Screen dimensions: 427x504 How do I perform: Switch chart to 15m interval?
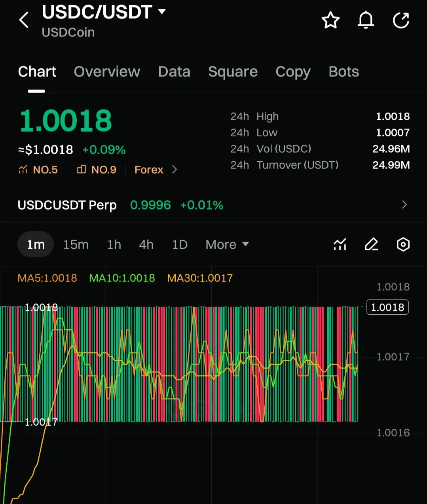(76, 245)
